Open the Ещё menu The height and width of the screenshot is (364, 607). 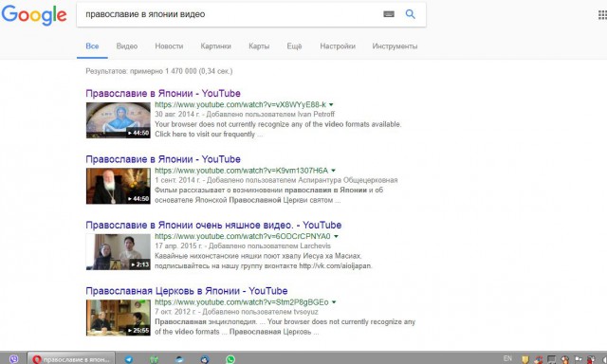pyautogui.click(x=294, y=46)
